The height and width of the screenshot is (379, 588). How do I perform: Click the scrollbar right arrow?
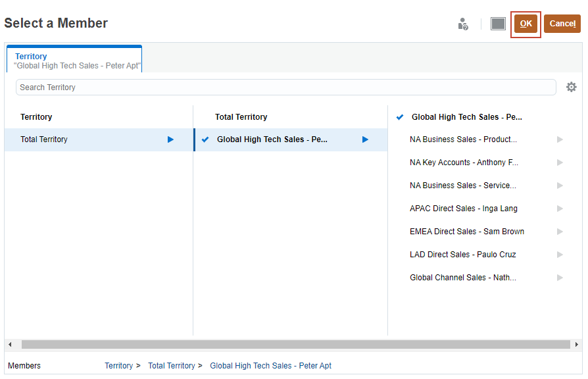click(x=577, y=345)
